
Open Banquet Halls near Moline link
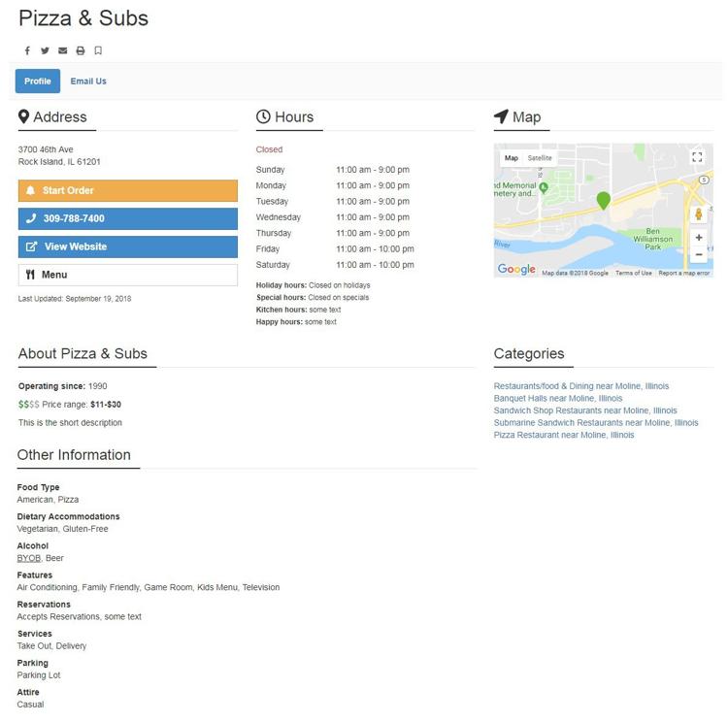pyautogui.click(x=557, y=399)
